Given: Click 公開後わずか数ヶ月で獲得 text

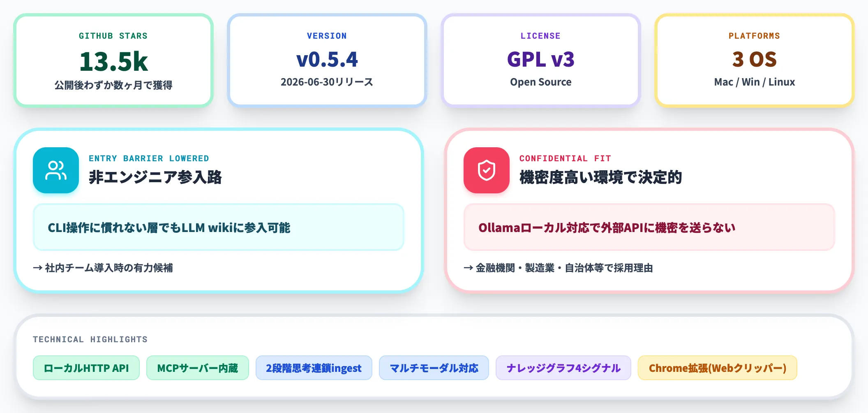Looking at the screenshot, I should click(113, 85).
